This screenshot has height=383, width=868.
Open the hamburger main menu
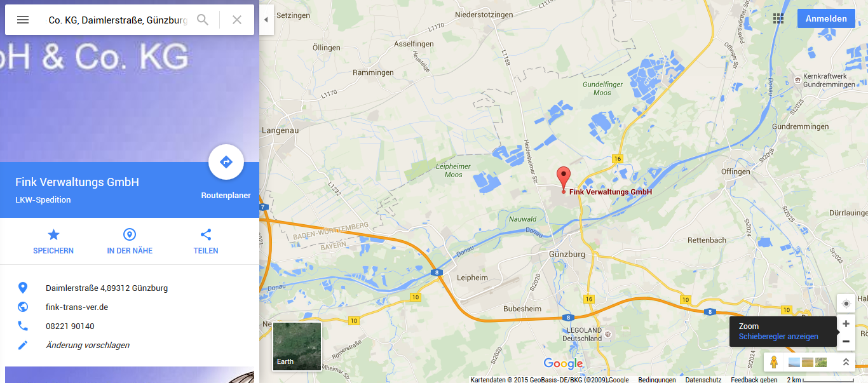click(23, 20)
